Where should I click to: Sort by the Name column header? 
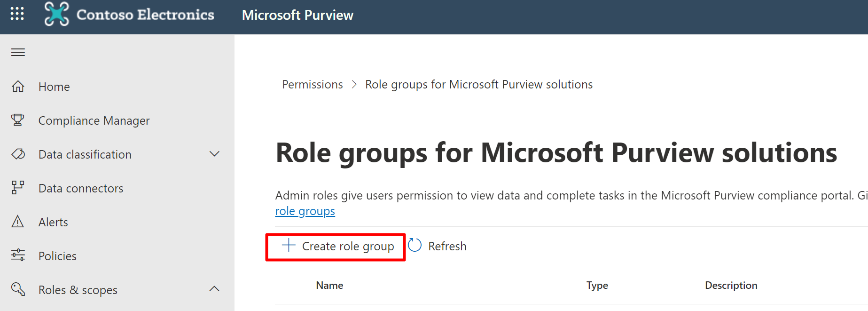click(329, 286)
